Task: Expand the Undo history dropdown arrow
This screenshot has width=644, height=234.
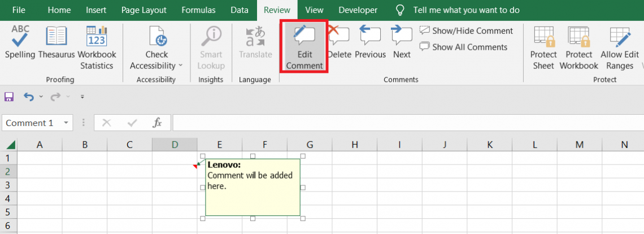Action: coord(41,97)
